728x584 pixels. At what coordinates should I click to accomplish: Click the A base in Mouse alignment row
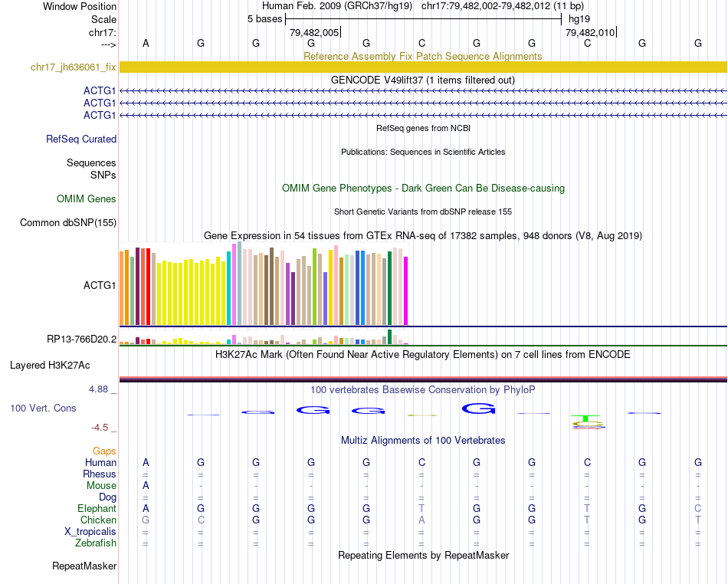click(146, 486)
